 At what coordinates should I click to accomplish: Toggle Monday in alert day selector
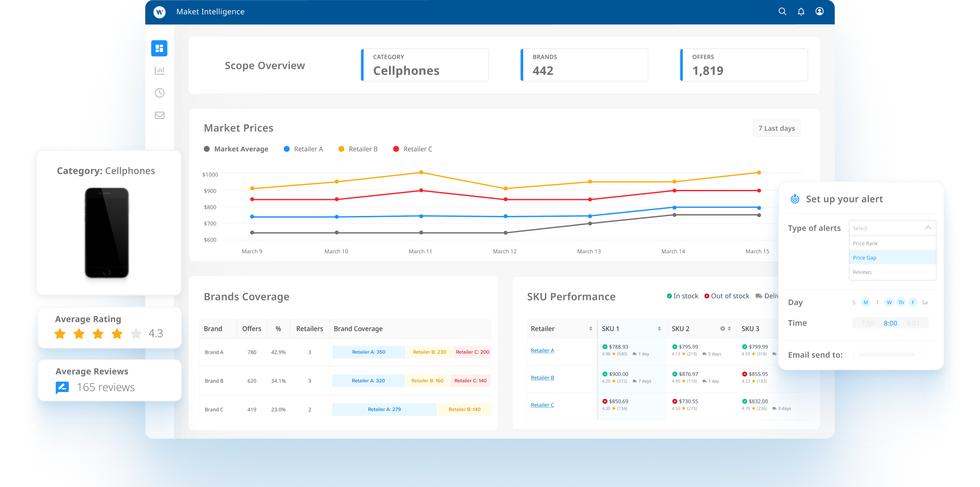(865, 303)
